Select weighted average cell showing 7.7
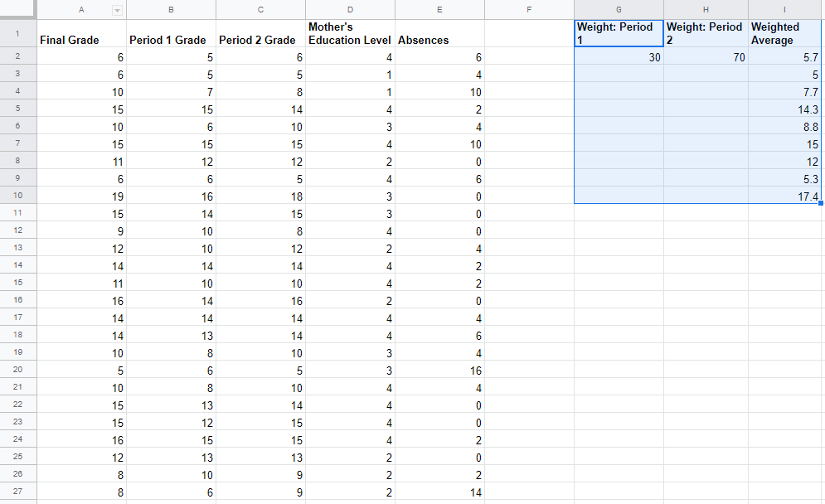Viewport: 825px width, 504px height. tap(784, 91)
